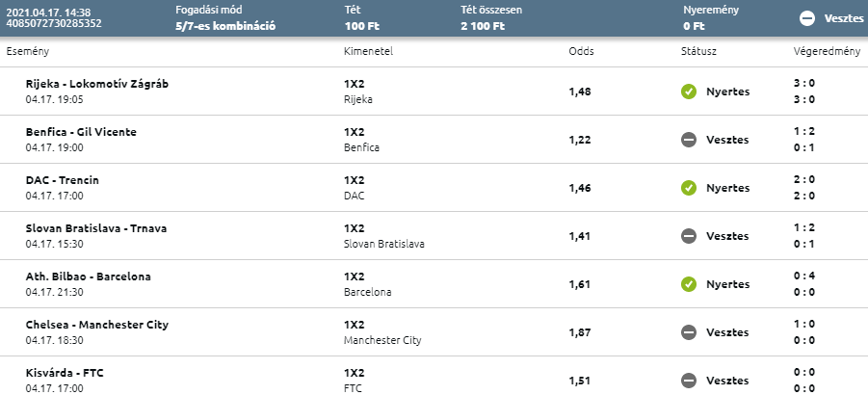The height and width of the screenshot is (395, 868).
Task: Click the 1,87 odds value
Action: (x=580, y=332)
